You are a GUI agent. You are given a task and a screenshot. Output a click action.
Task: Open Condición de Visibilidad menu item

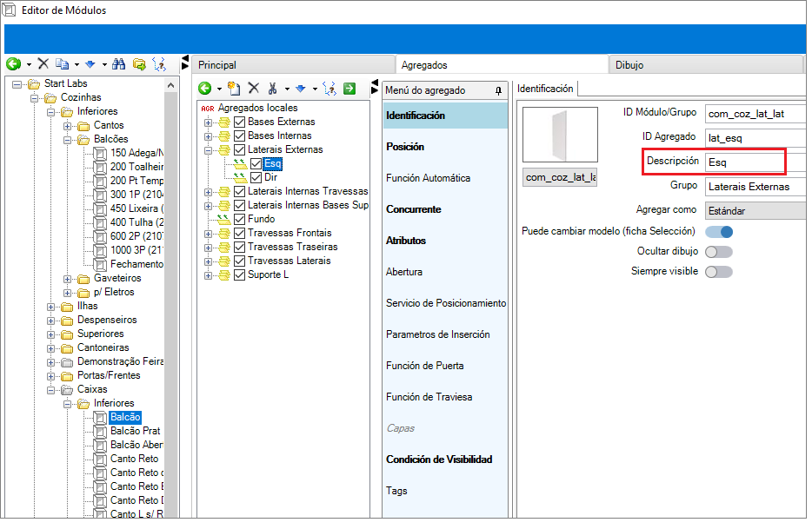tap(439, 460)
